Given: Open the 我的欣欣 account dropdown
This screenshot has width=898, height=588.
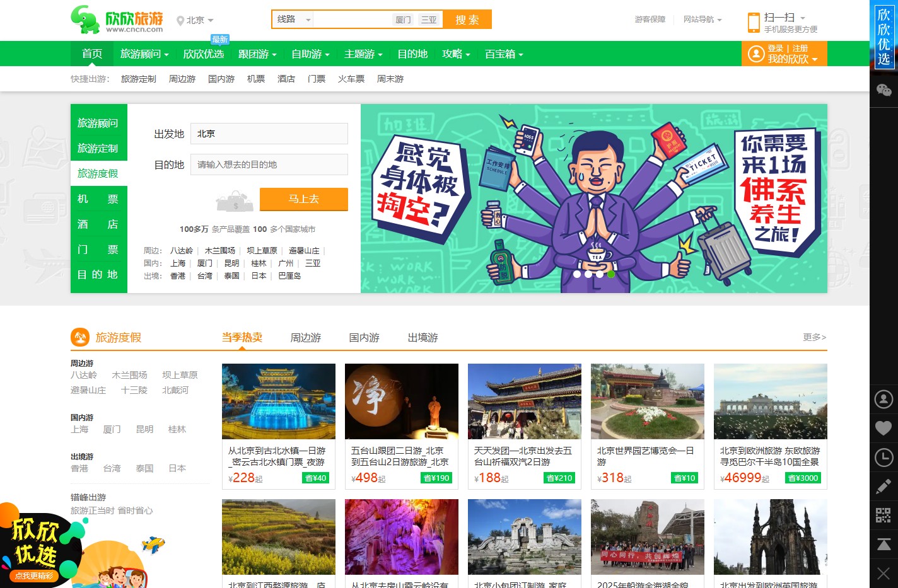Looking at the screenshot, I should (793, 59).
